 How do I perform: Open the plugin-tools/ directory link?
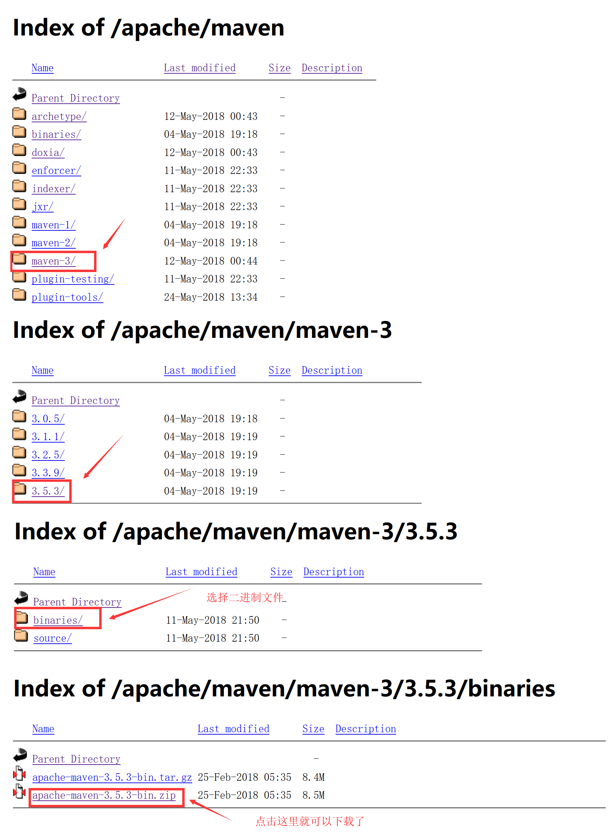[67, 297]
